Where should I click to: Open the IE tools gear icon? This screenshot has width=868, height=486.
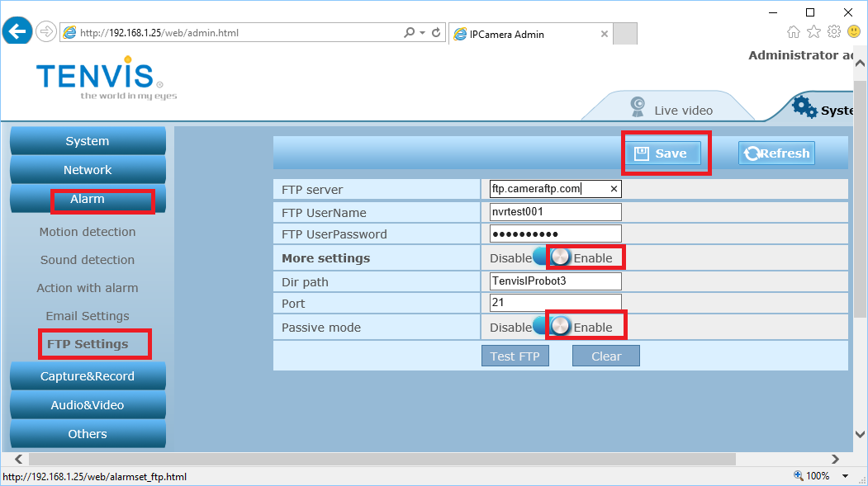tap(834, 32)
